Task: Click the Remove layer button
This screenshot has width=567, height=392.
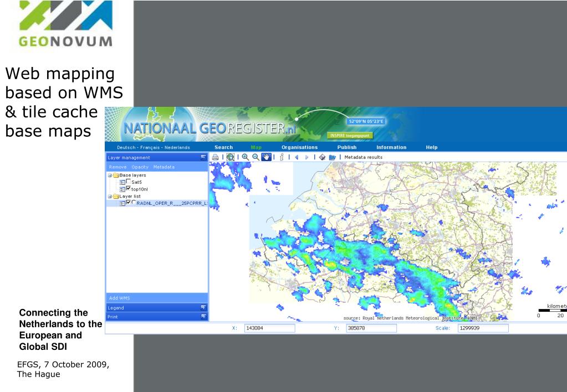Action: pos(118,167)
